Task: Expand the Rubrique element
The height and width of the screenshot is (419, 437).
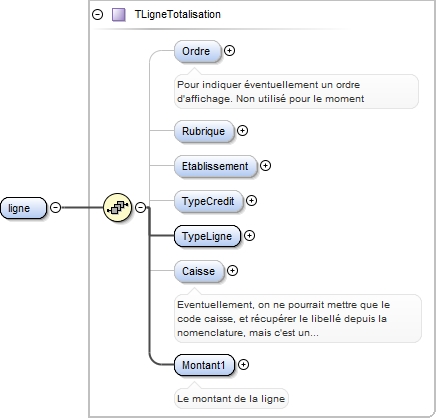Action: [x=242, y=130]
